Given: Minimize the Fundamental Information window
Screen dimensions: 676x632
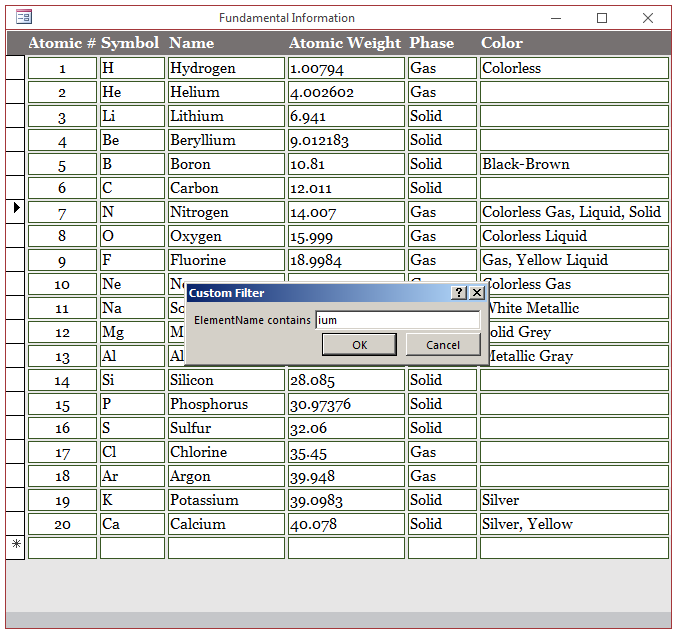Looking at the screenshot, I should pos(556,18).
